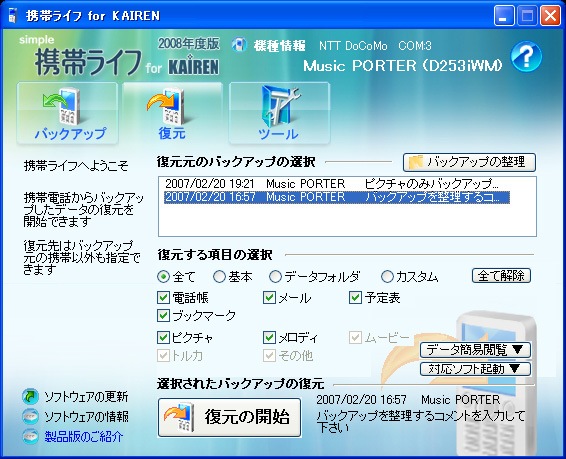
Task: Select the データフォルダ radio option
Action: point(275,277)
